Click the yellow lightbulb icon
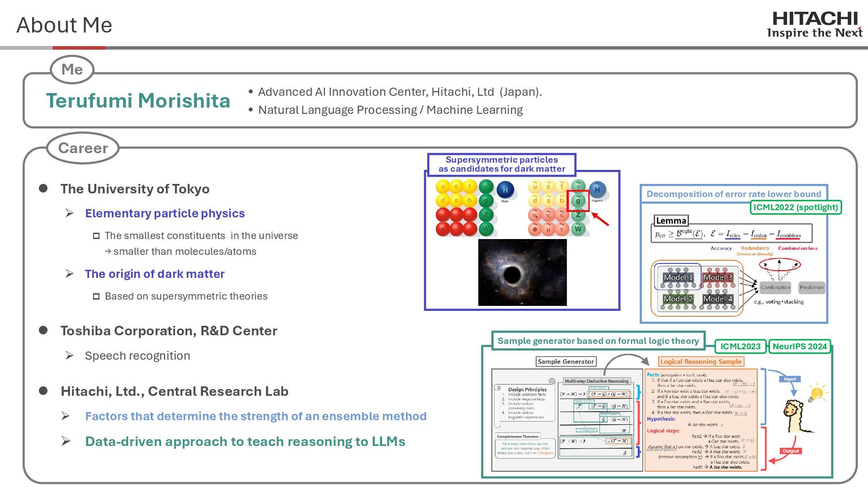Screen dimensions: 868x488 click(x=817, y=393)
